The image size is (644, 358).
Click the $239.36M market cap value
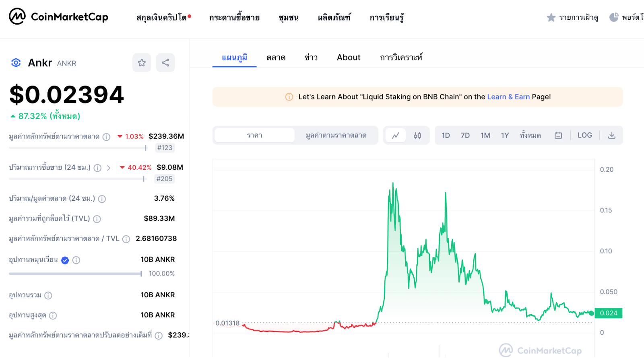click(166, 136)
